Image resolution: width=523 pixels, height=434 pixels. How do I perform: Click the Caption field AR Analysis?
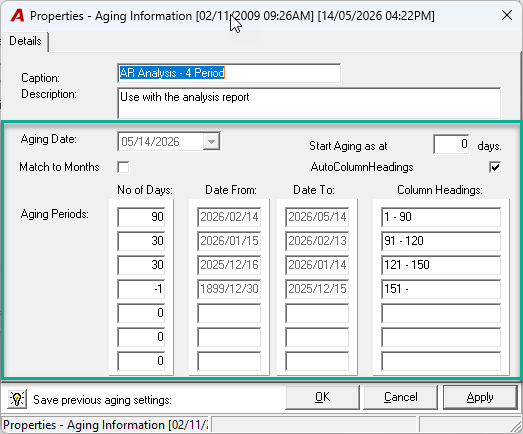tap(229, 73)
